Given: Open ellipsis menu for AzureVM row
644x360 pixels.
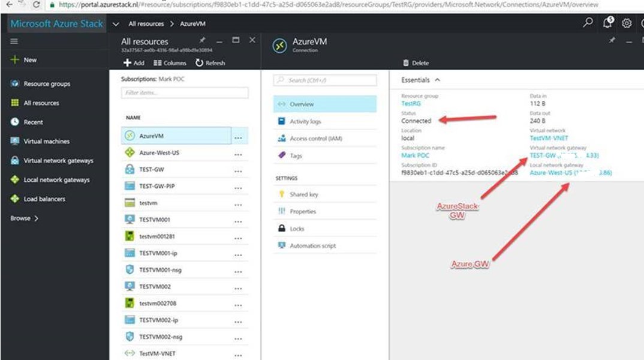Looking at the screenshot, I should (238, 138).
